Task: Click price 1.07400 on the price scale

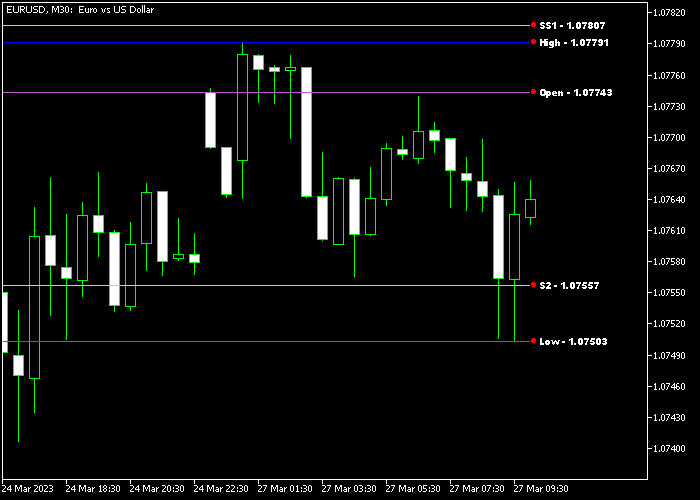Action: (669, 448)
